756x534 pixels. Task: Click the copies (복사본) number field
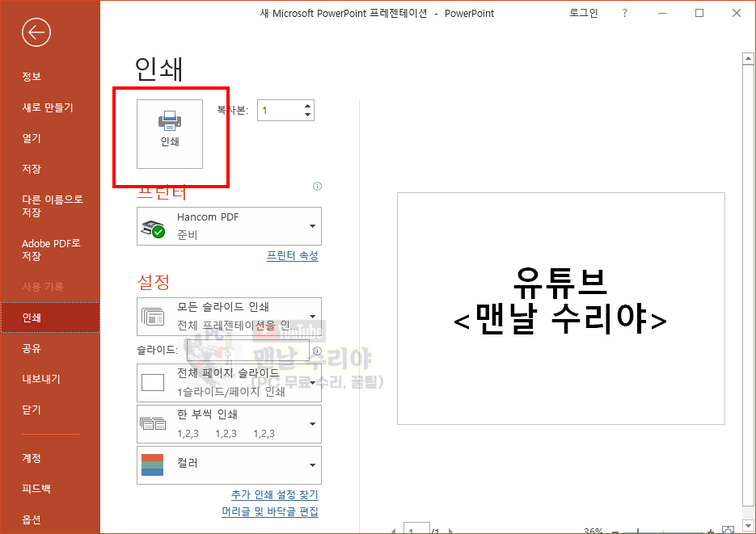tap(281, 110)
